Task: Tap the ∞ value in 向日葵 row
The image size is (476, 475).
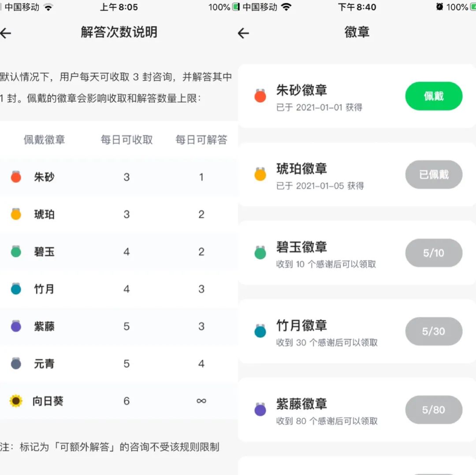Action: click(201, 401)
